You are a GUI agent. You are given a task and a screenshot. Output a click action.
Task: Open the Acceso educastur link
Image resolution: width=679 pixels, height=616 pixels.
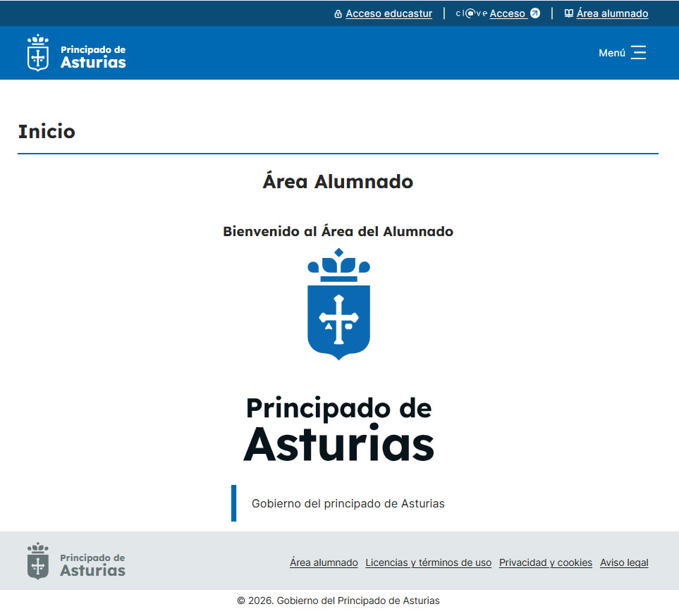[x=389, y=13]
